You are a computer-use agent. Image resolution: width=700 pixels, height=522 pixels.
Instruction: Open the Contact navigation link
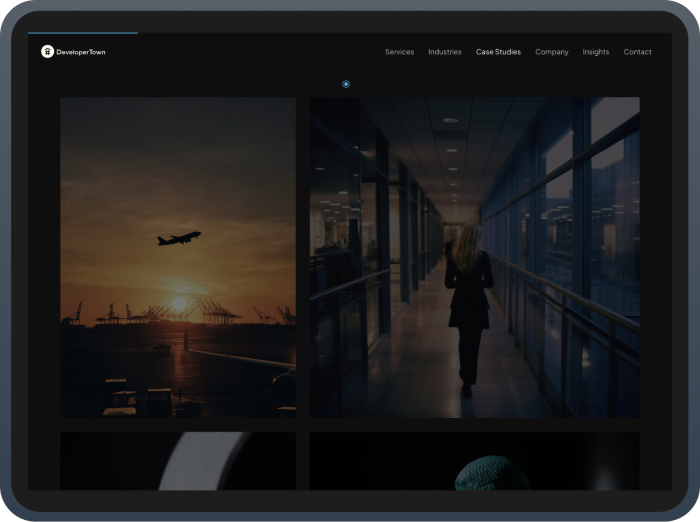638,52
